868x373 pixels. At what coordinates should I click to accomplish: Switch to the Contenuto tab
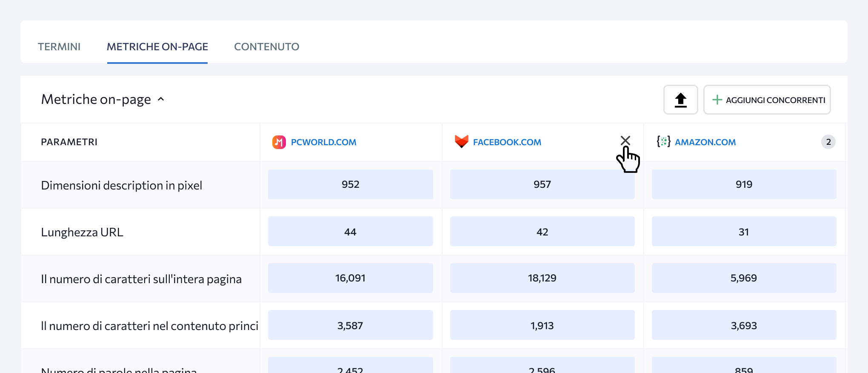pyautogui.click(x=267, y=46)
